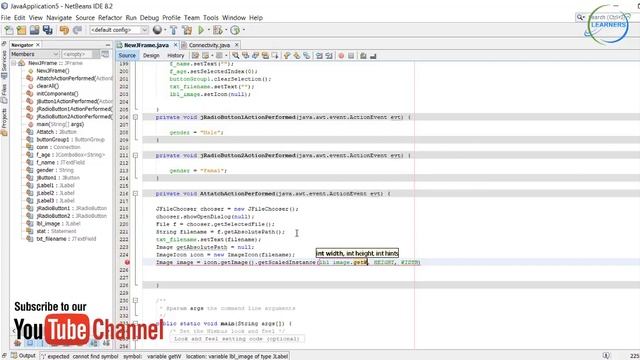This screenshot has width=640, height=360.
Task: Open the Refactor menu
Action: click(110, 18)
